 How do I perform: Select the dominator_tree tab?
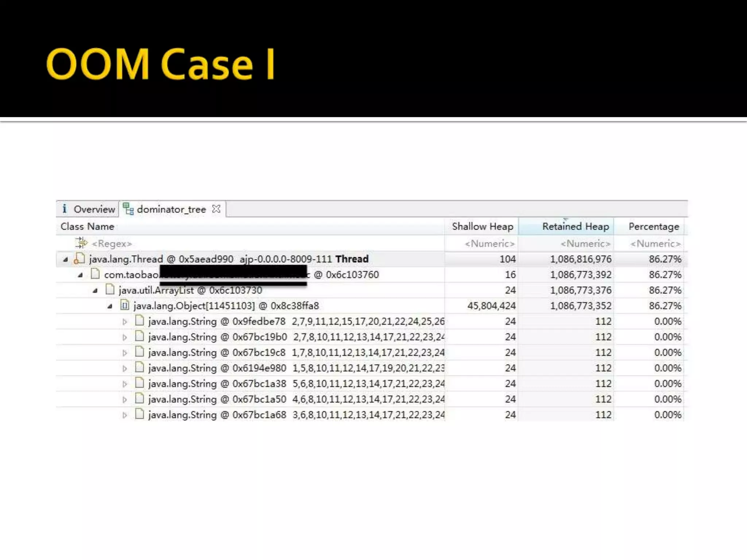tap(171, 209)
